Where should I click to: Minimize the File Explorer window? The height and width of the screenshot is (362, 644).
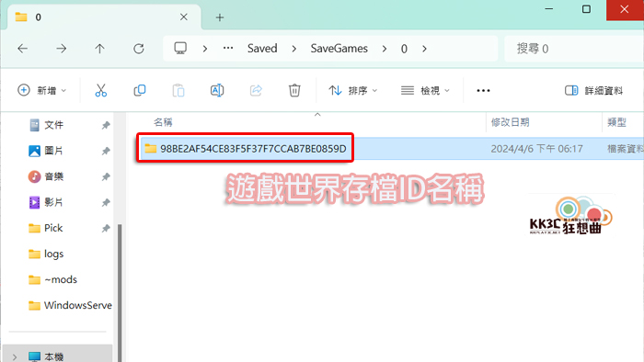pos(548,9)
